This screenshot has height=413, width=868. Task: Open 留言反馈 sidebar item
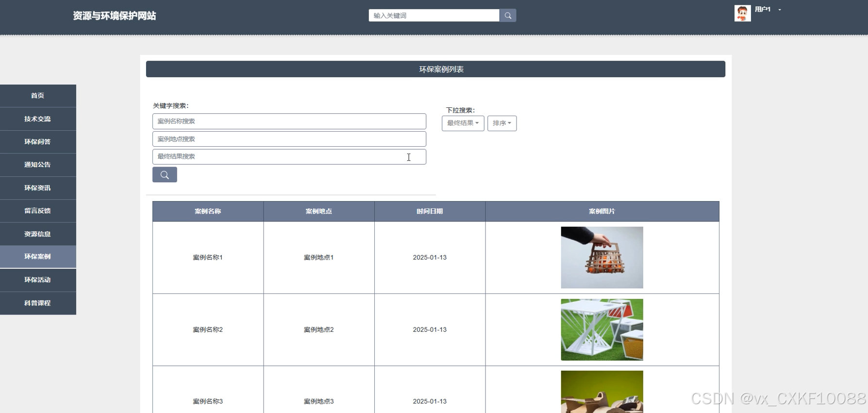click(38, 211)
